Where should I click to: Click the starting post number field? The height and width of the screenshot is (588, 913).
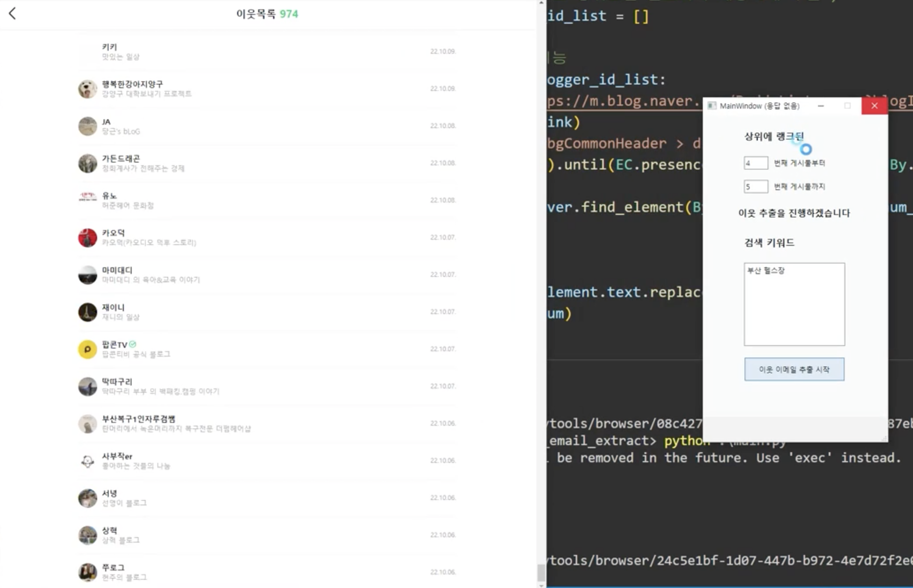(755, 163)
